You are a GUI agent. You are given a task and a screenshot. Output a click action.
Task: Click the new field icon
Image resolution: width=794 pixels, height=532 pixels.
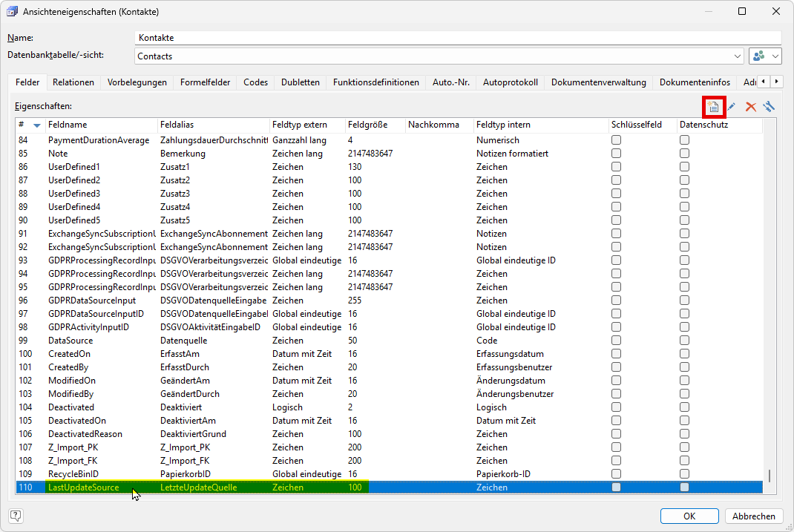tap(712, 107)
